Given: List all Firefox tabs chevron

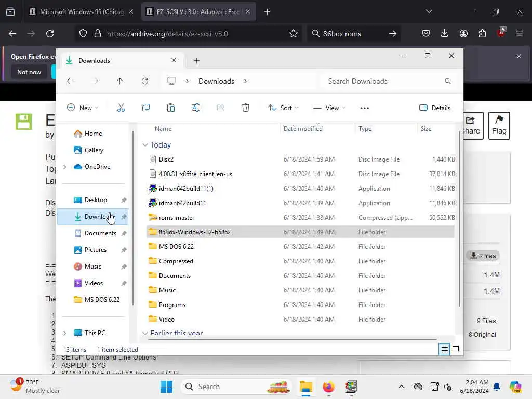Looking at the screenshot, I should click(x=429, y=11).
